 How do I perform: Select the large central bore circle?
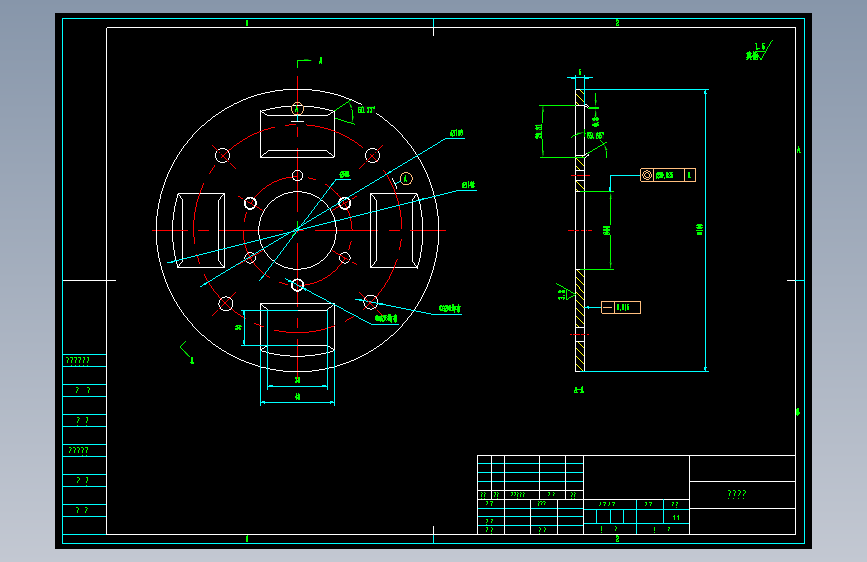[x=297, y=230]
